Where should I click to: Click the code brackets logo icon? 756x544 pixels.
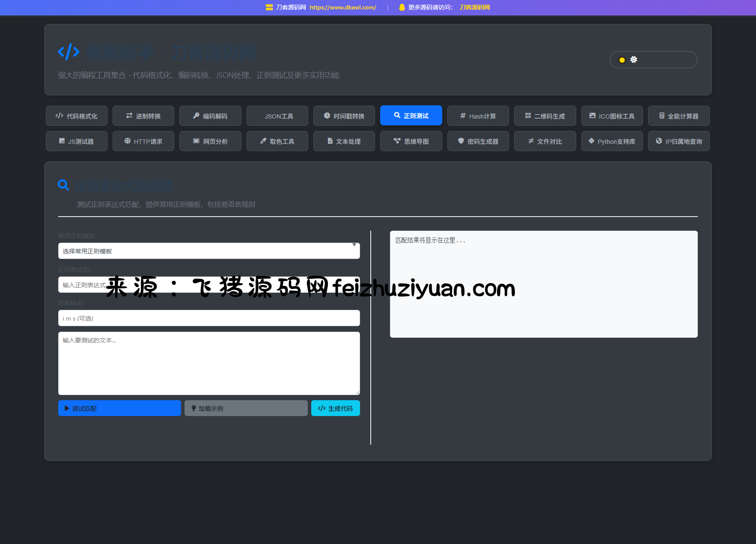coord(68,52)
